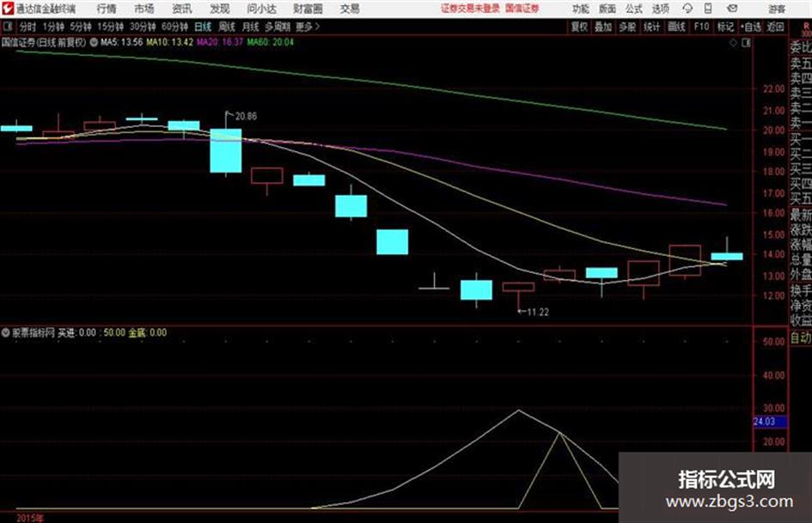Screen dimensions: 812x523
Task: Click the 22.00 price axis label
Action: click(774, 89)
